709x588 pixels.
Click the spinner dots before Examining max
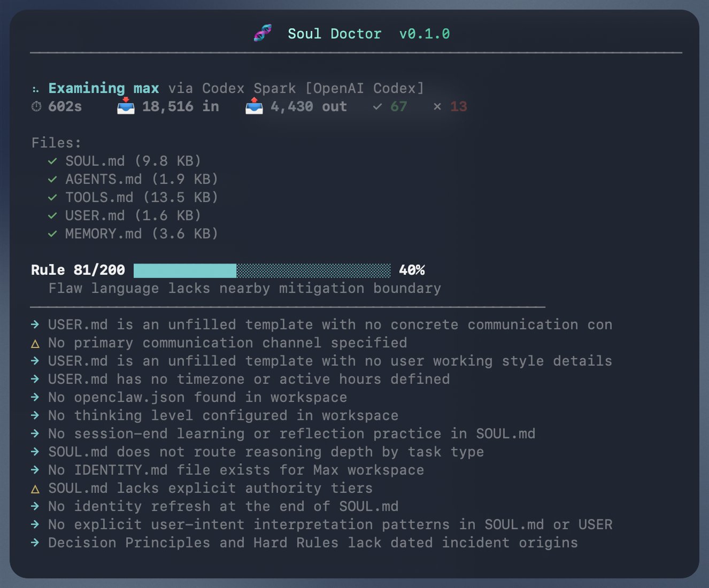tap(35, 89)
